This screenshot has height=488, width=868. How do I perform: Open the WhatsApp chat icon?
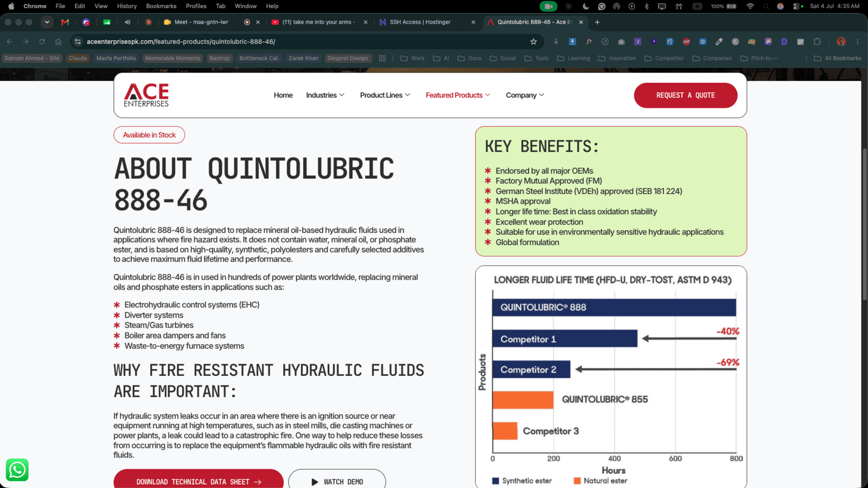17,470
